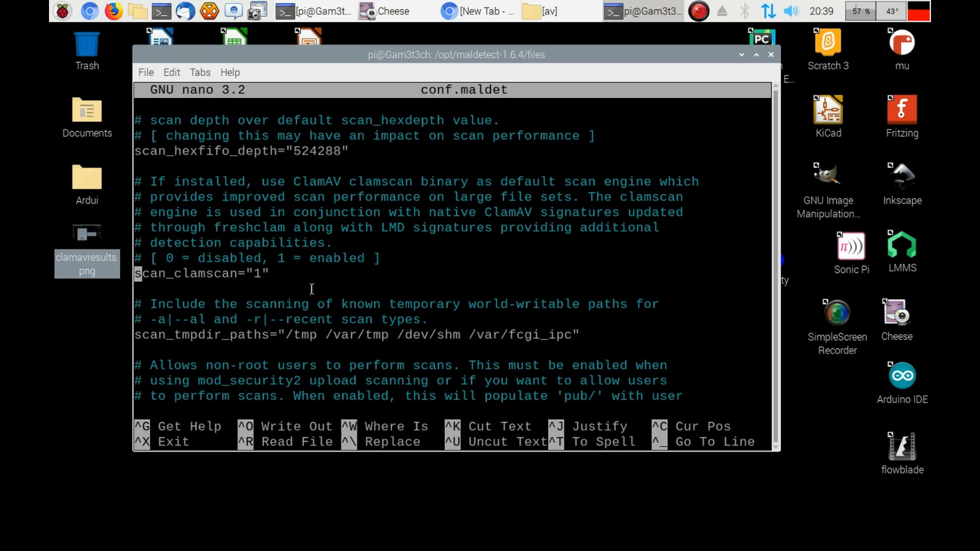Open the chat bubble launcher icon

(x=233, y=11)
